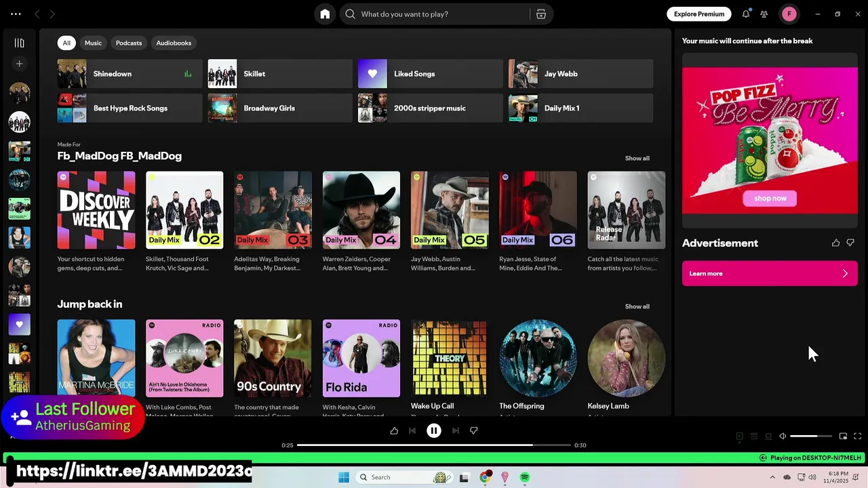Open the Daily Mix 04 cover

(x=361, y=210)
